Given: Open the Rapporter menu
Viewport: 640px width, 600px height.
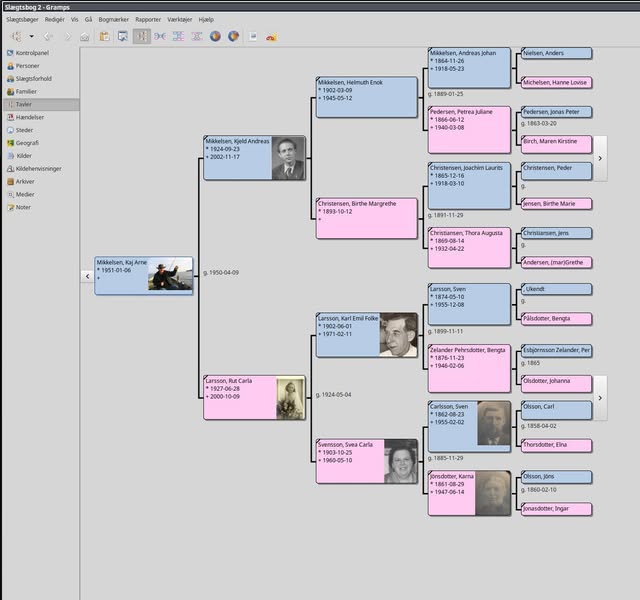Looking at the screenshot, I should (148, 20).
